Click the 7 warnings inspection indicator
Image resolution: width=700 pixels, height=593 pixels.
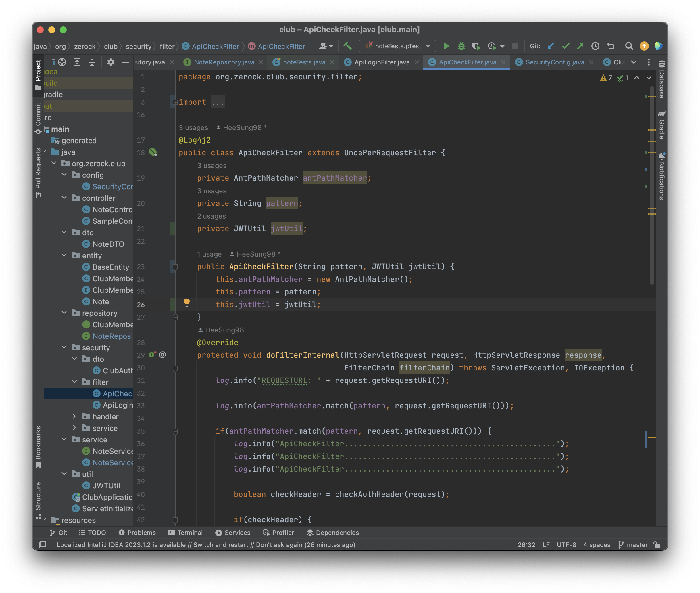pyautogui.click(x=607, y=78)
